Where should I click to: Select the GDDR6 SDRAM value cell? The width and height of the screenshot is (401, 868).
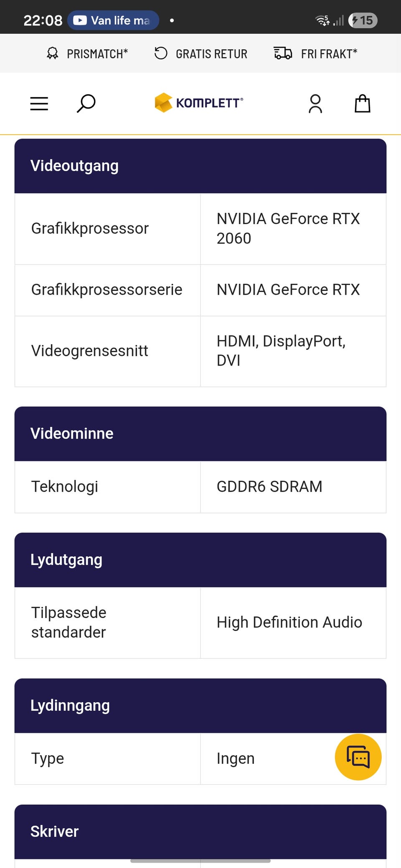point(293,487)
